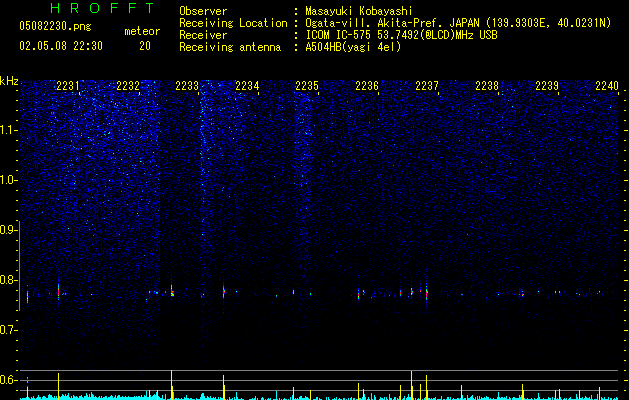Click the 1.1 kHz axis label
Viewport: 629px width, 400px height.
coord(9,130)
